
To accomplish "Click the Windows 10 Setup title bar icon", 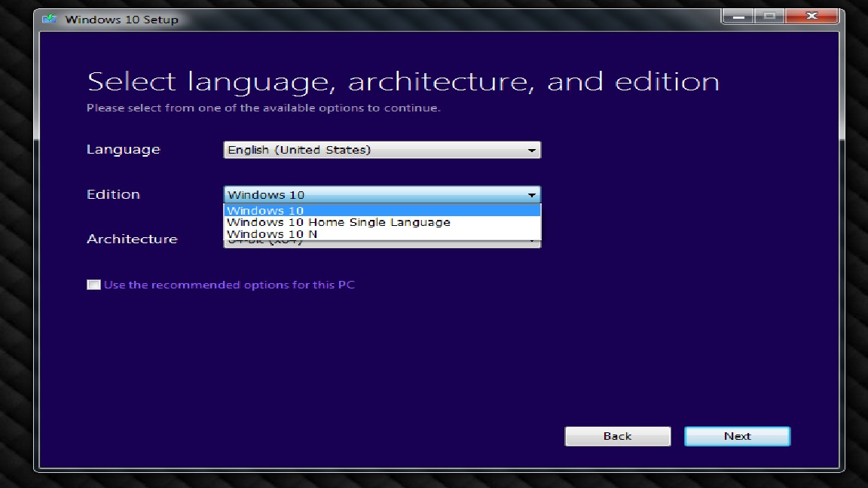I will (49, 20).
